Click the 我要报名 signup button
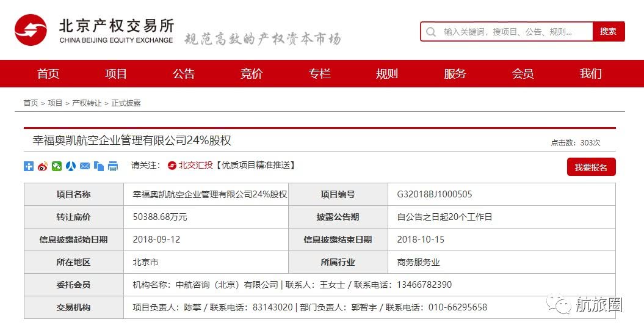The width and height of the screenshot is (644, 333). (591, 167)
